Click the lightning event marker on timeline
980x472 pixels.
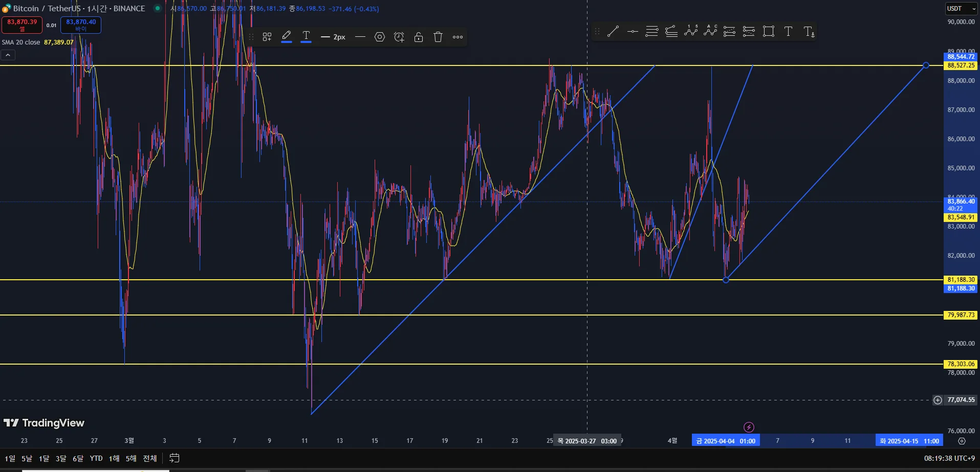pyautogui.click(x=749, y=427)
